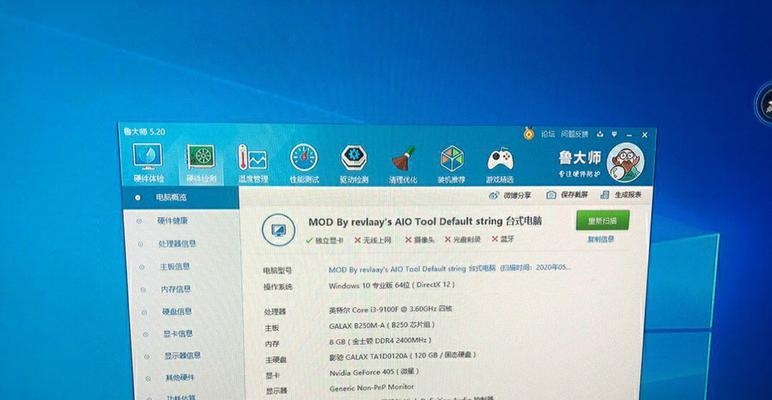Click the 蓝牙 status indicator

click(502, 239)
